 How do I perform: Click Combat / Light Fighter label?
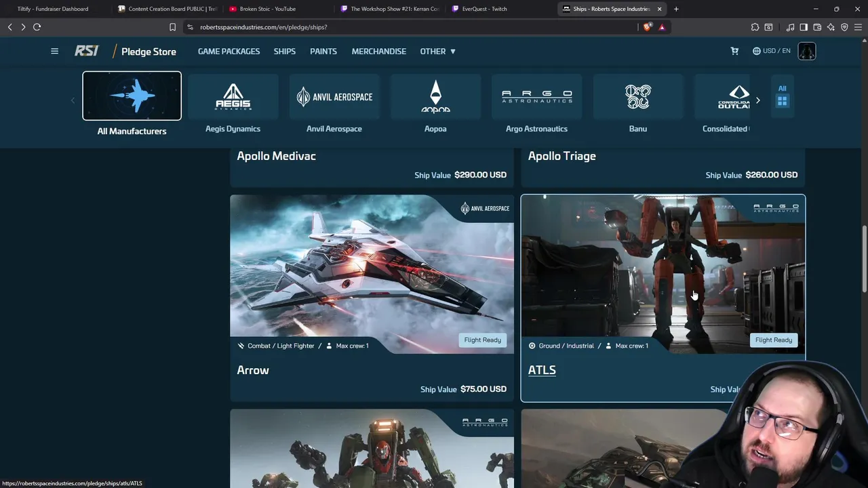[x=281, y=346]
